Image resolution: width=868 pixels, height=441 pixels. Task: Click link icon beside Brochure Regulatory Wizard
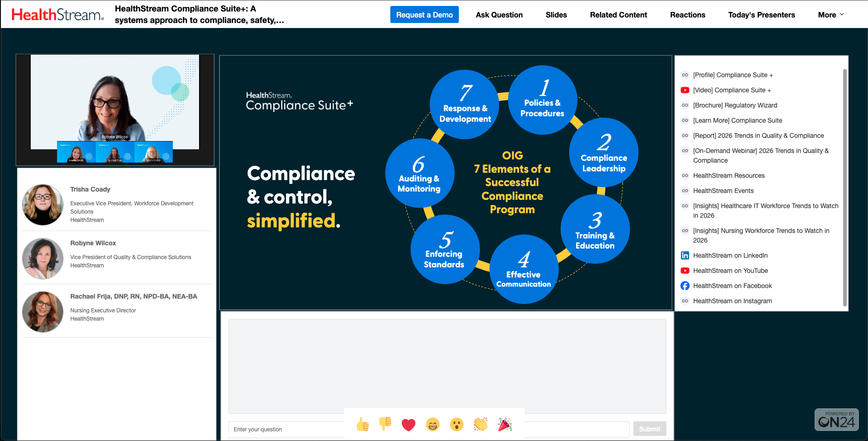685,105
